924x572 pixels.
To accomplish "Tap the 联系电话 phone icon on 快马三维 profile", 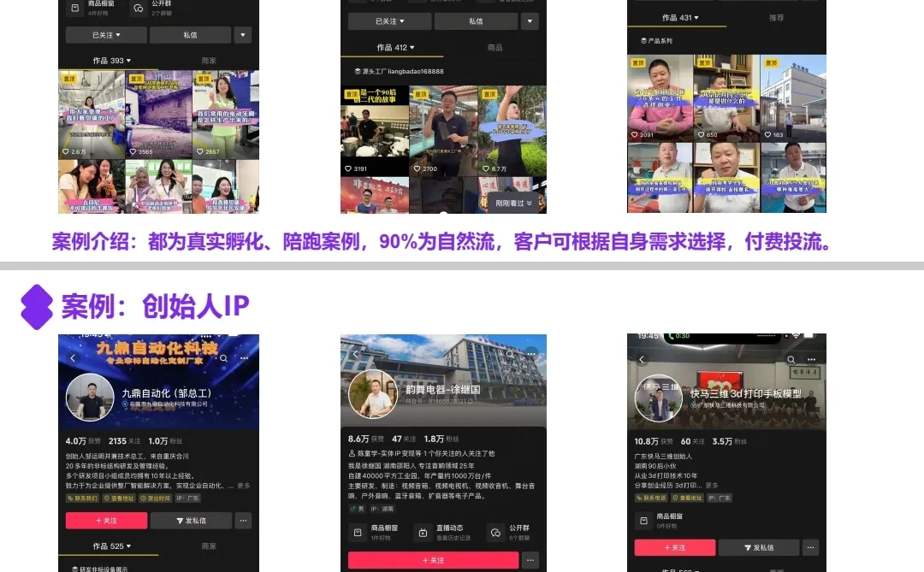I will tap(650, 498).
